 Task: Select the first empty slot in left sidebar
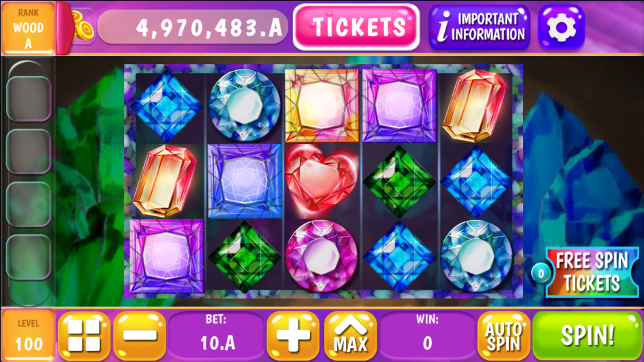tap(28, 99)
